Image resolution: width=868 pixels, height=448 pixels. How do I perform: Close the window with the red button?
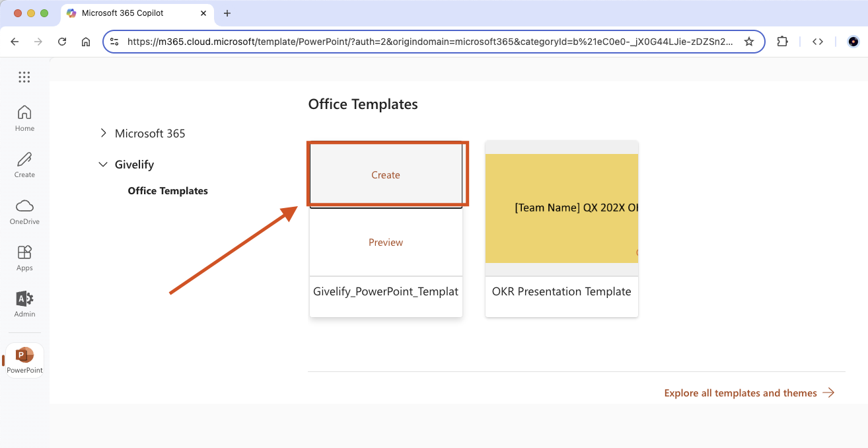(x=18, y=13)
